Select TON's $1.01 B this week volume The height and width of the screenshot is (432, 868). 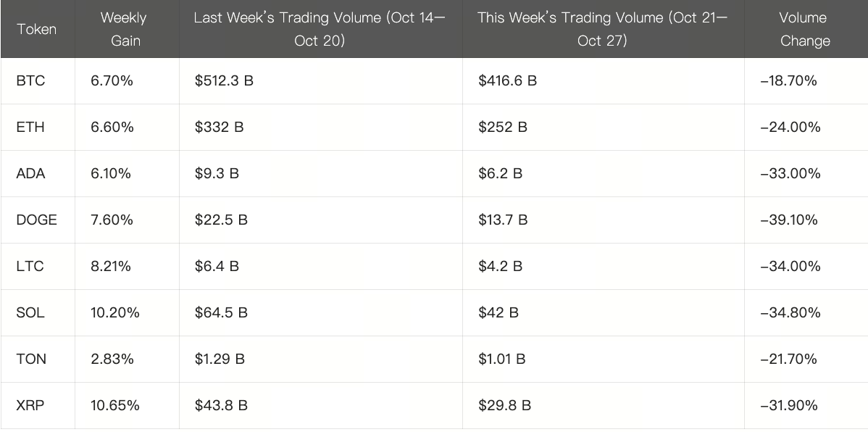(502, 359)
